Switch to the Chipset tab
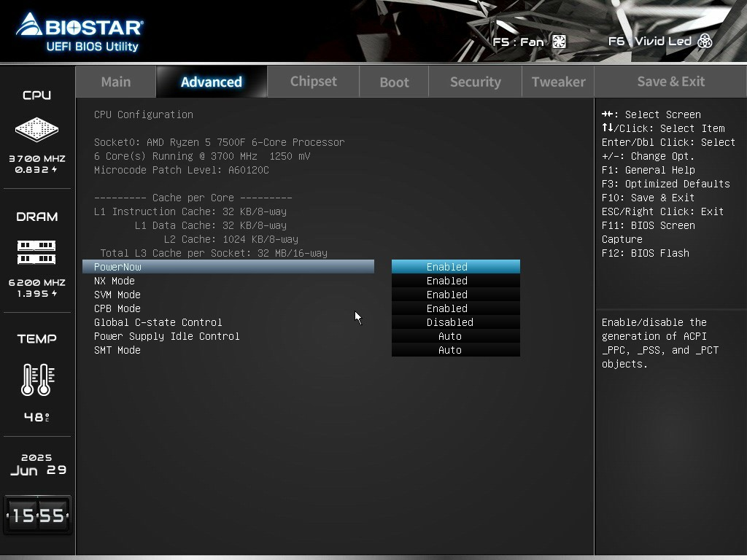The height and width of the screenshot is (560, 747). click(313, 82)
